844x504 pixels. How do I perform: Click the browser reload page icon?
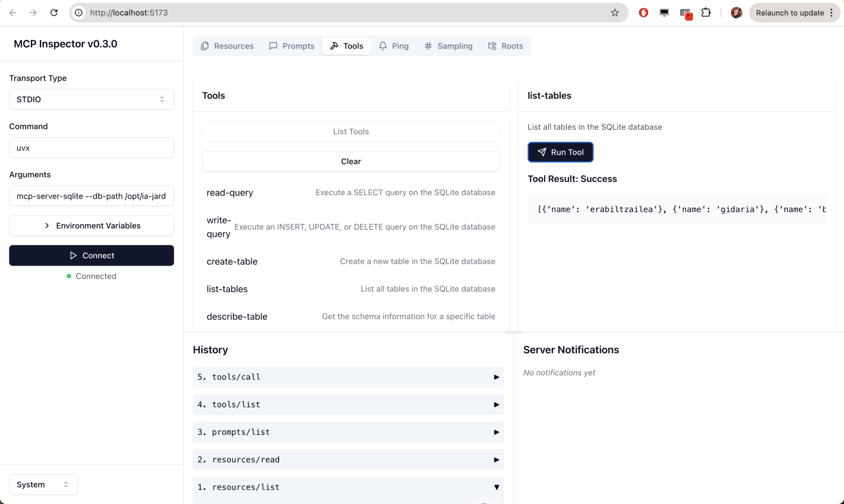[x=54, y=13]
